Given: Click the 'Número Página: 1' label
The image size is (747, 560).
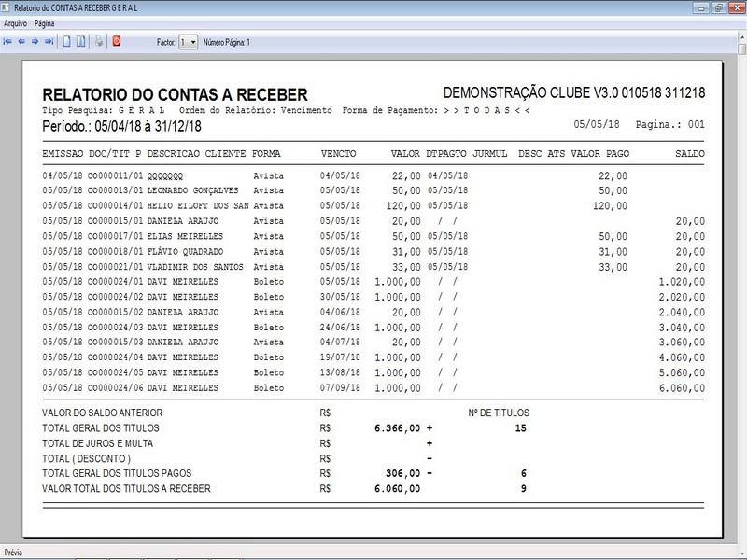Looking at the screenshot, I should tap(227, 42).
